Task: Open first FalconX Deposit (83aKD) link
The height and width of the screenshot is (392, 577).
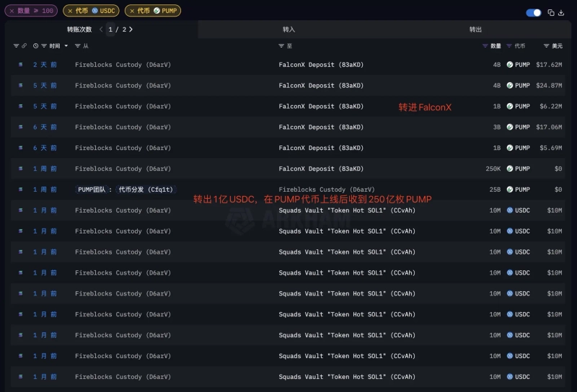Action: point(321,64)
